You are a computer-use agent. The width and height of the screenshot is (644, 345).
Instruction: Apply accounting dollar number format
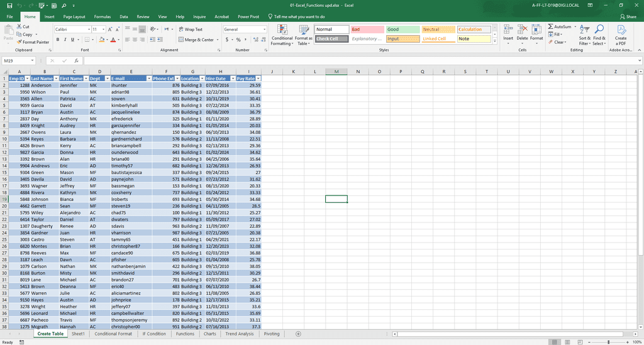(226, 40)
